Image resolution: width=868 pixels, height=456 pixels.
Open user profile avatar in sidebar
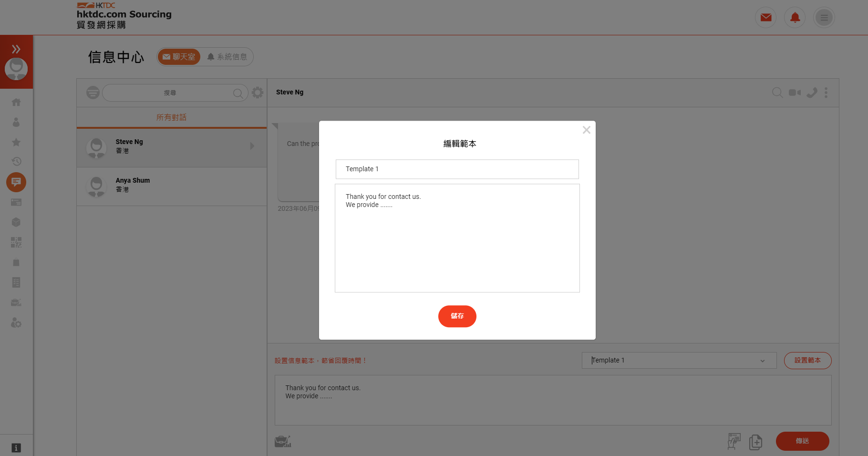coord(16,69)
